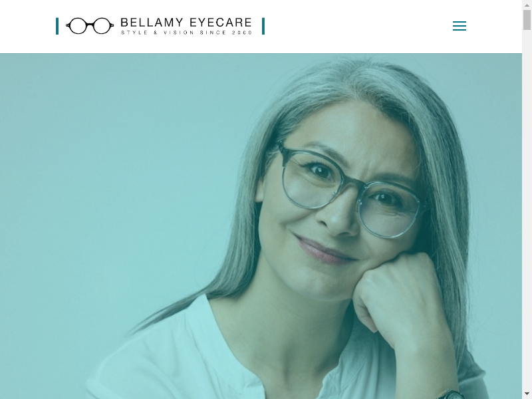Click the wristwatch in the hero photo
The width and height of the screenshot is (532, 399).
click(x=450, y=394)
